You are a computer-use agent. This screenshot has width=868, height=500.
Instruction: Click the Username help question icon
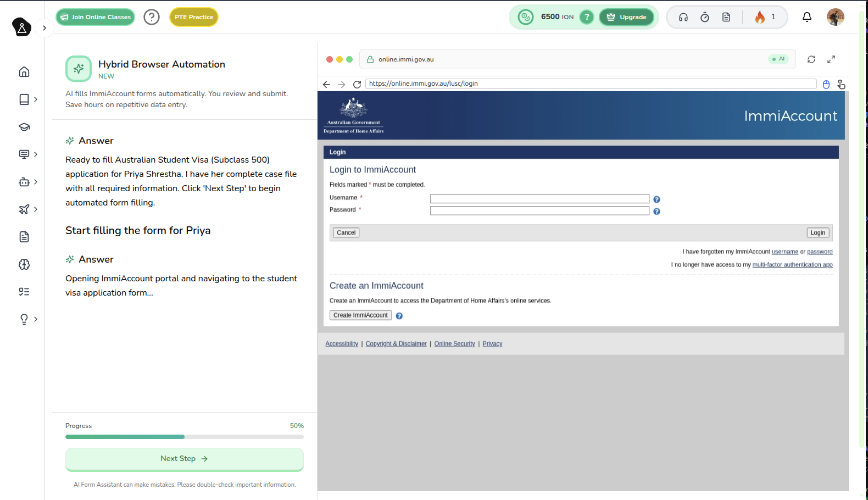click(x=656, y=199)
